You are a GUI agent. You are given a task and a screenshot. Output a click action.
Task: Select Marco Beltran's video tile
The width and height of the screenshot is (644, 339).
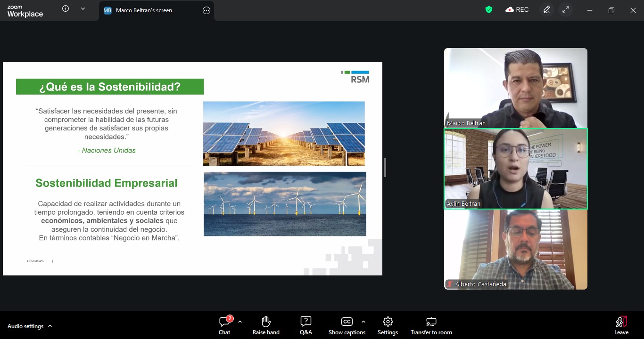click(516, 88)
